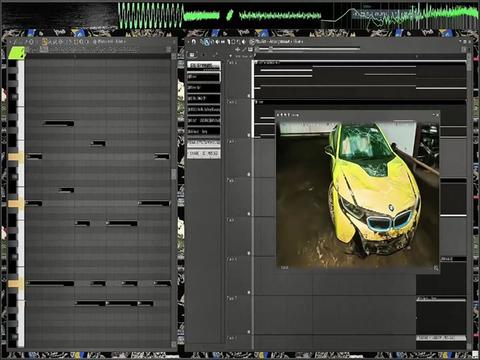
Task: Click the topmost orange-highlighted piano key
Action: [16, 157]
